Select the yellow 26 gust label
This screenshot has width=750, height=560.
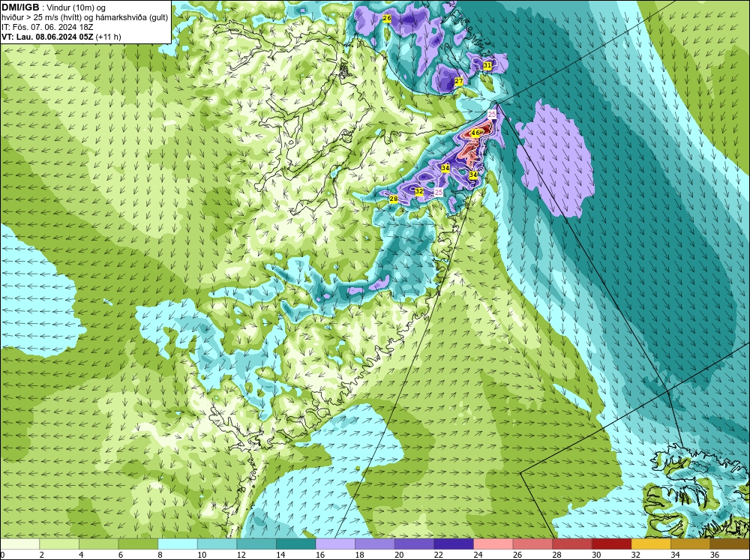387,18
